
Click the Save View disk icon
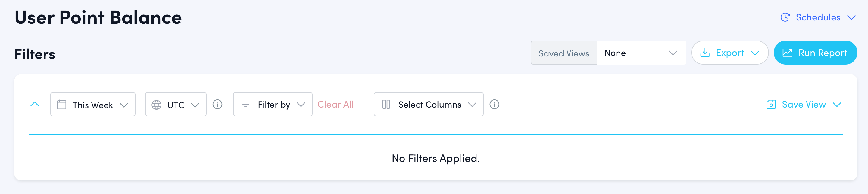click(x=771, y=104)
